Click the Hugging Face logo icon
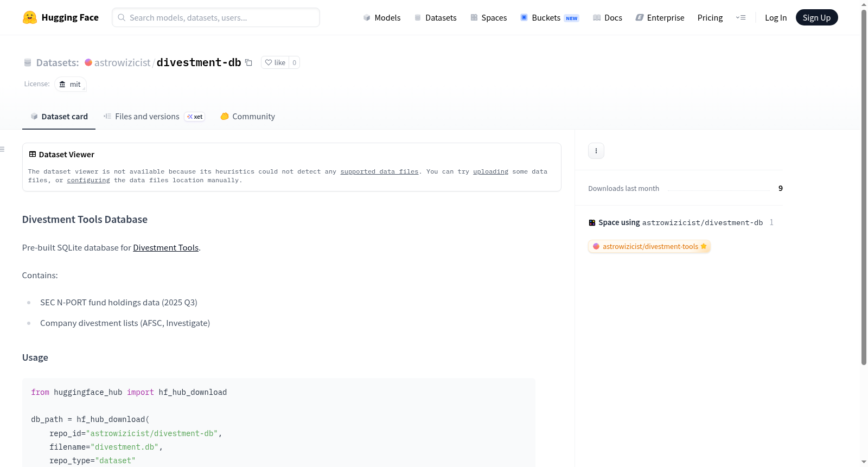 (30, 17)
